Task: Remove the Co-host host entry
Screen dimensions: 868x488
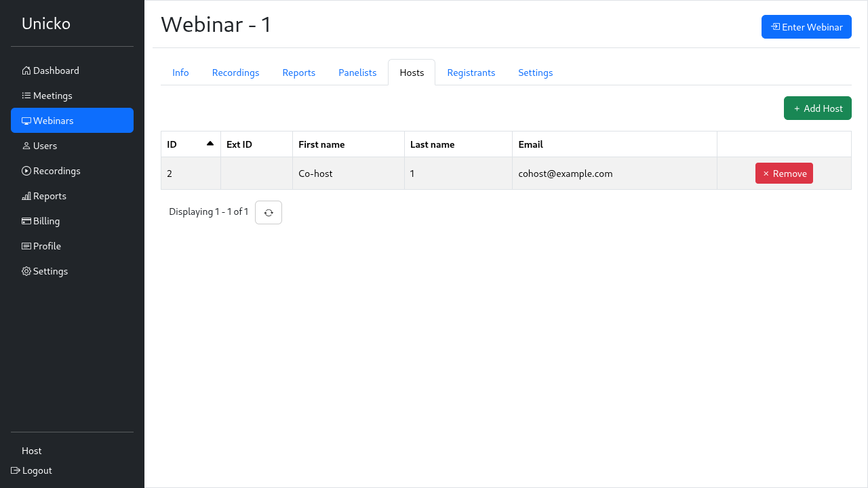Action: point(784,174)
